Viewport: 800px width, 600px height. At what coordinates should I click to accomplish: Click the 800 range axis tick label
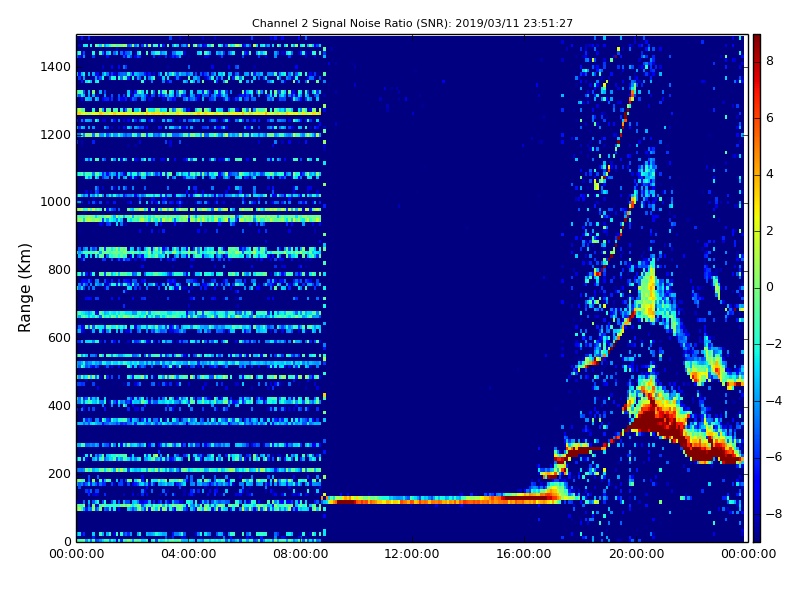click(59, 270)
